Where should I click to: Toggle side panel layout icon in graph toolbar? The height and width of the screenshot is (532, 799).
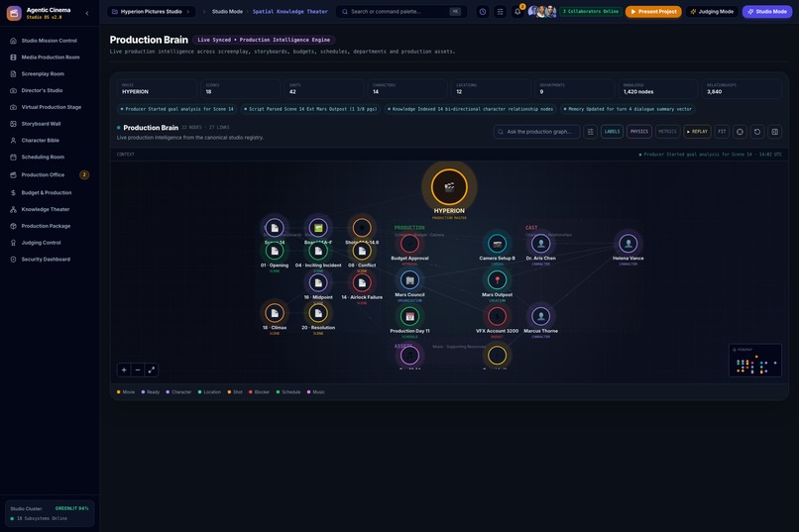click(x=774, y=132)
